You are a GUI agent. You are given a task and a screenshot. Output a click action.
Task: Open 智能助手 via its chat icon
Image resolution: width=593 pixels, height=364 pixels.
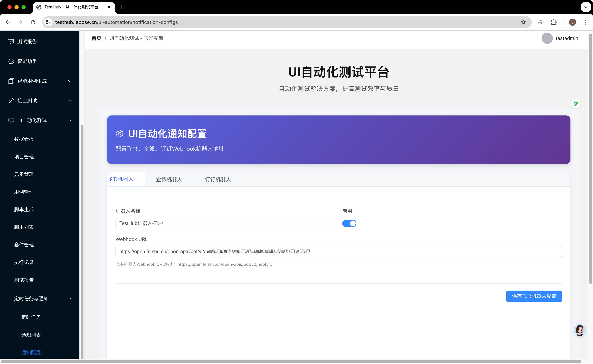tap(11, 61)
